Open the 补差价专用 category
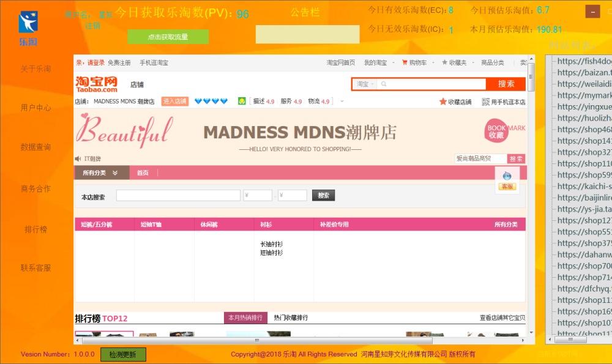The width and height of the screenshot is (612, 364). [334, 225]
